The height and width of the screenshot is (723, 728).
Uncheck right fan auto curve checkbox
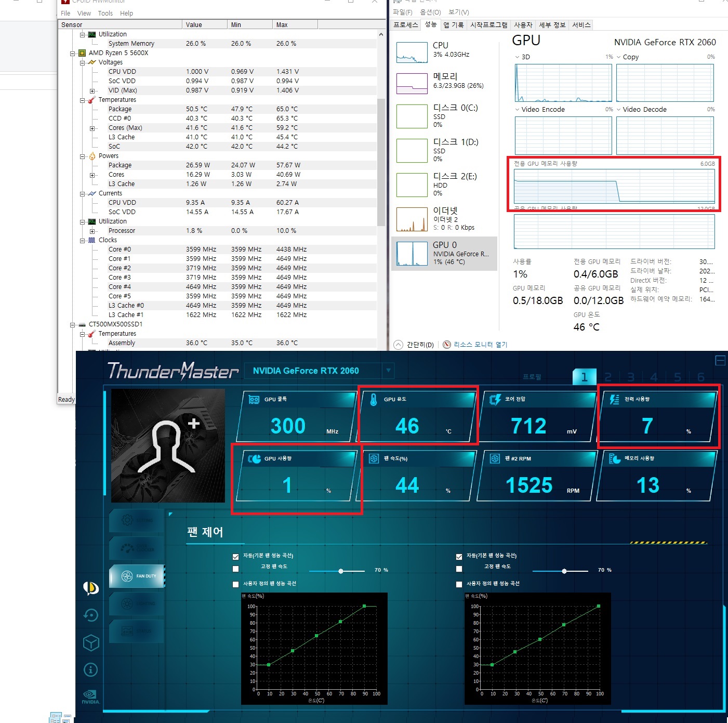click(x=459, y=556)
